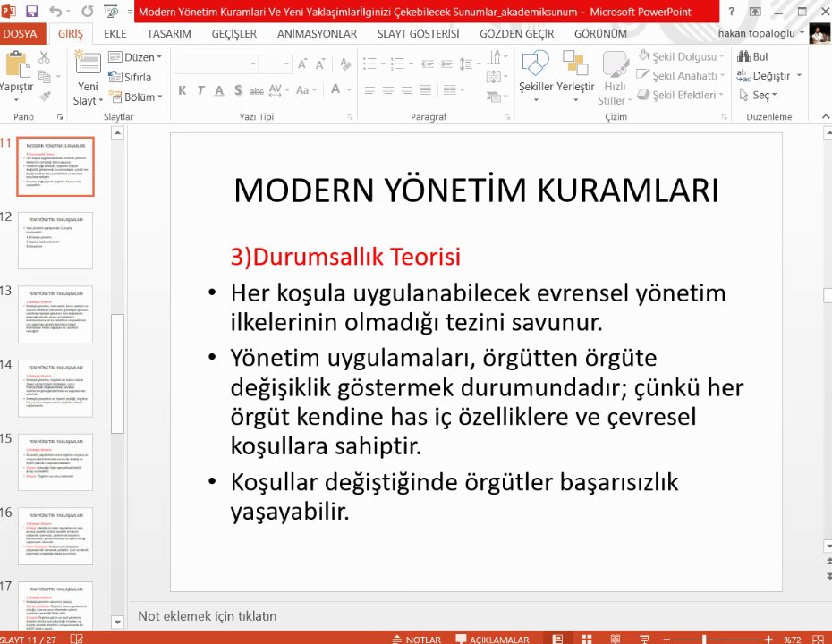The width and height of the screenshot is (832, 644).
Task: Start Slide Show from status bar icon
Action: pos(645,639)
